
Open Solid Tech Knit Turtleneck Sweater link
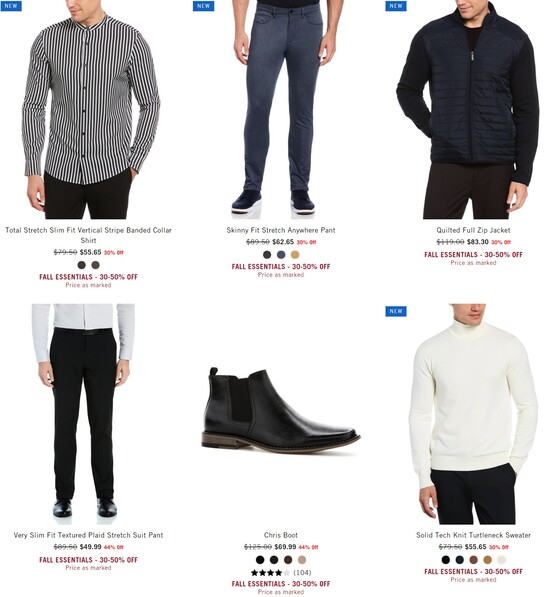pos(473,535)
